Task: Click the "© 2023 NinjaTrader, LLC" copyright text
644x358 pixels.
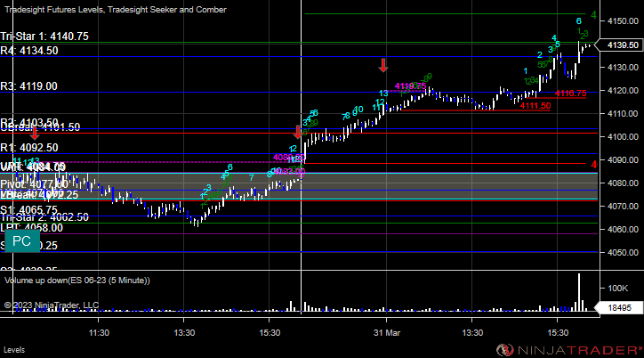Action: coord(52,305)
